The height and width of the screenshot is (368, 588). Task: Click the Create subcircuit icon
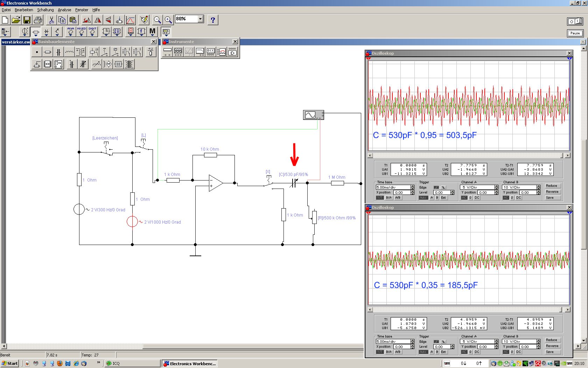click(x=119, y=20)
